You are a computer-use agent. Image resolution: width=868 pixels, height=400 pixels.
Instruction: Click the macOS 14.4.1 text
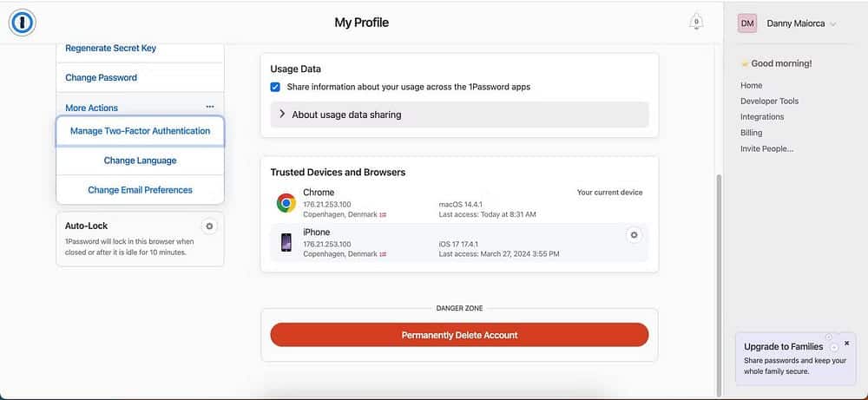[x=460, y=204]
